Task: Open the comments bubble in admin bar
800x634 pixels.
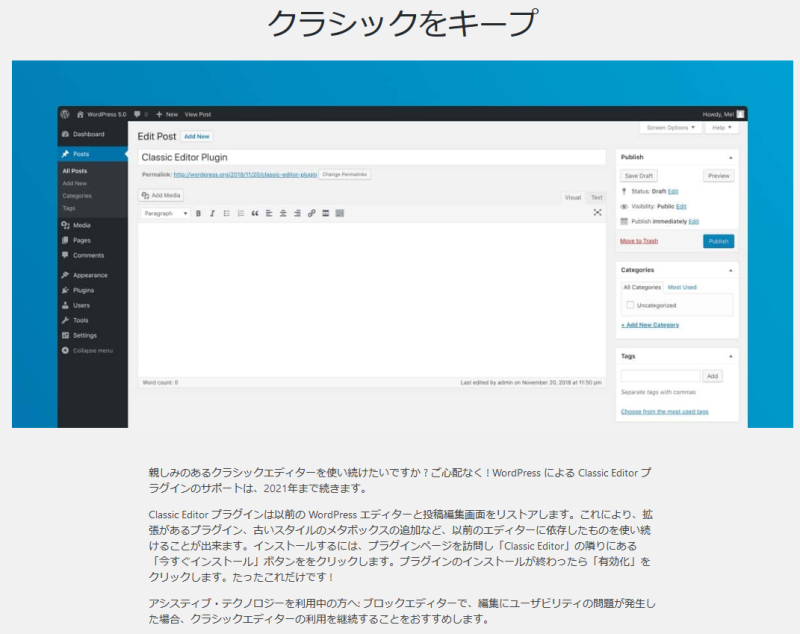Action: point(137,114)
